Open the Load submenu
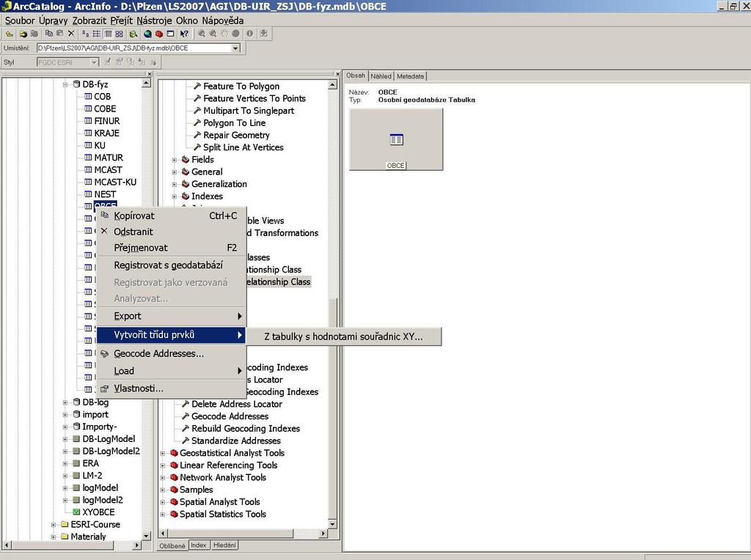751x560 pixels. [172, 371]
